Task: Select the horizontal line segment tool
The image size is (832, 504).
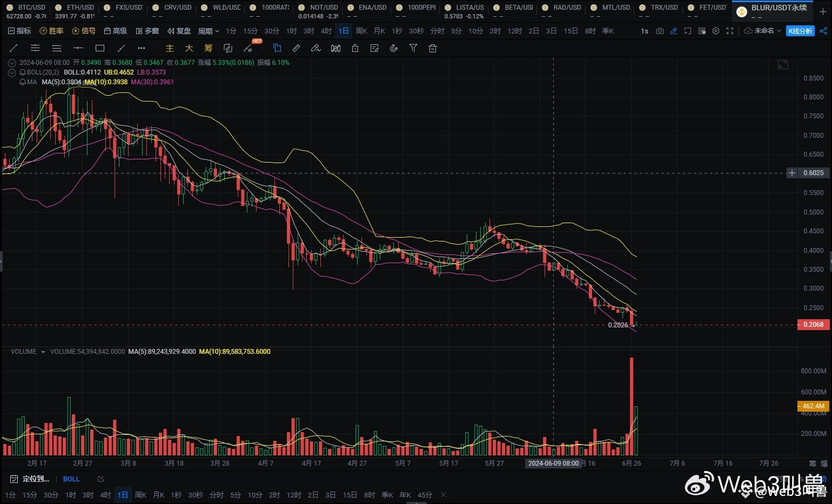Action: pyautogui.click(x=78, y=48)
